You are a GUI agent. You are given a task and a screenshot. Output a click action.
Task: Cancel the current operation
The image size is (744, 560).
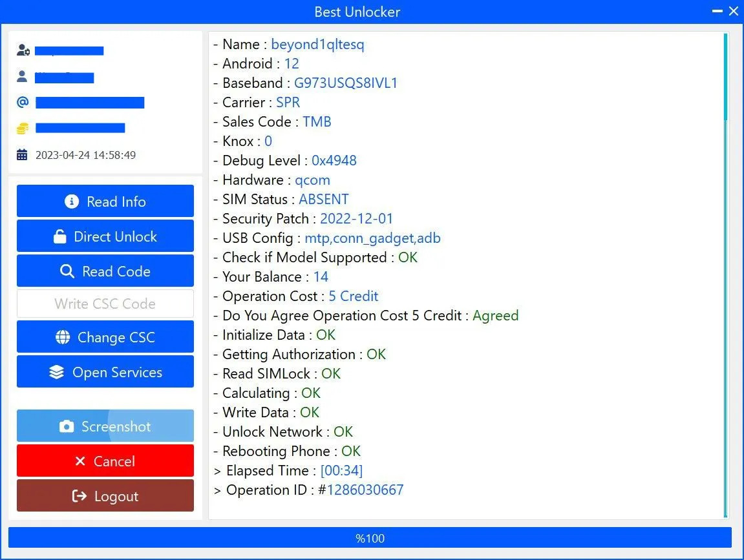pyautogui.click(x=105, y=461)
